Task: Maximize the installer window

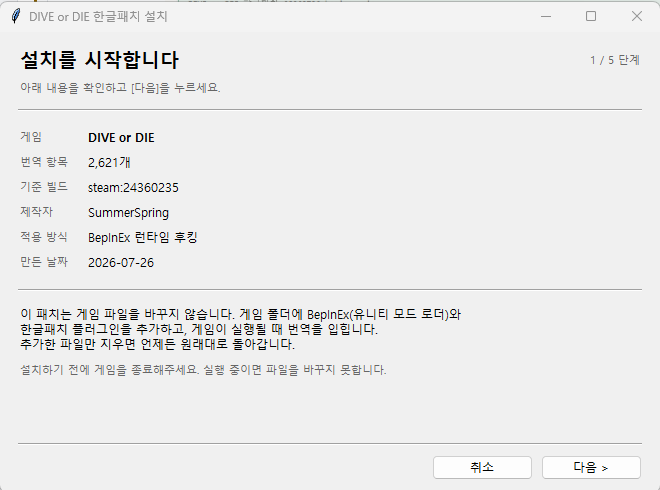Action: coord(591,16)
